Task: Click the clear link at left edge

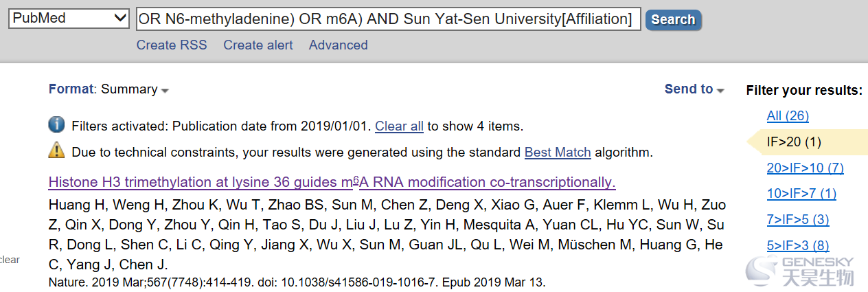Action: tap(10, 260)
